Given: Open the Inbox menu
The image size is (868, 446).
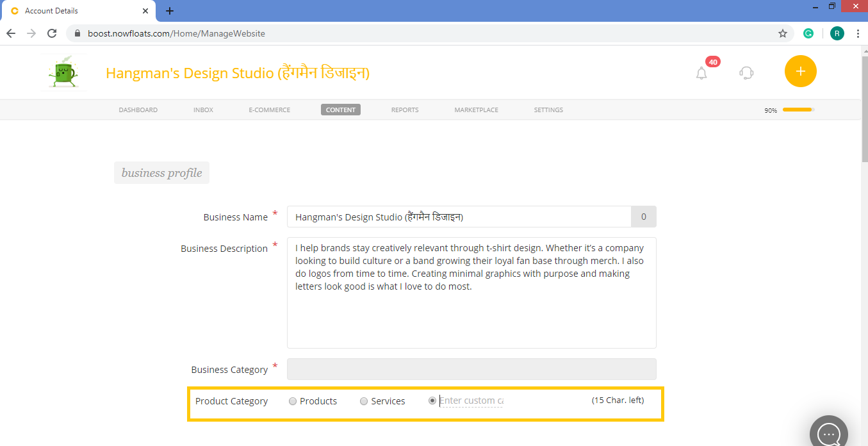Looking at the screenshot, I should (203, 110).
